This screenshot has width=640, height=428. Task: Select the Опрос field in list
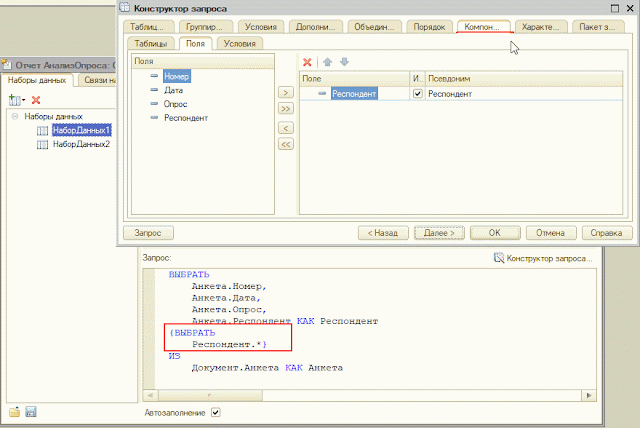pos(176,104)
